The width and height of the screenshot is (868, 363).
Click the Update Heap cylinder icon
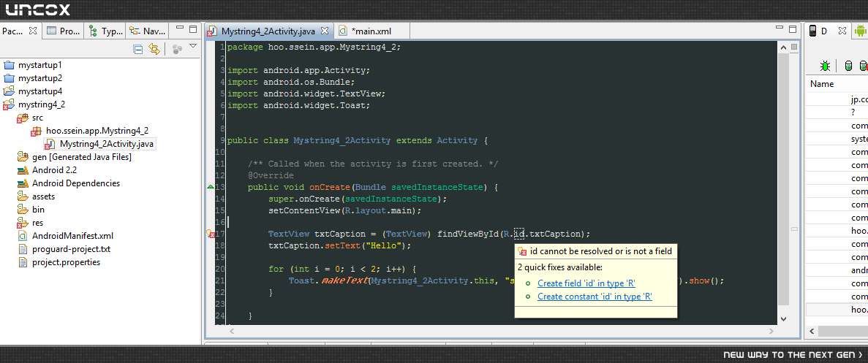pyautogui.click(x=848, y=66)
